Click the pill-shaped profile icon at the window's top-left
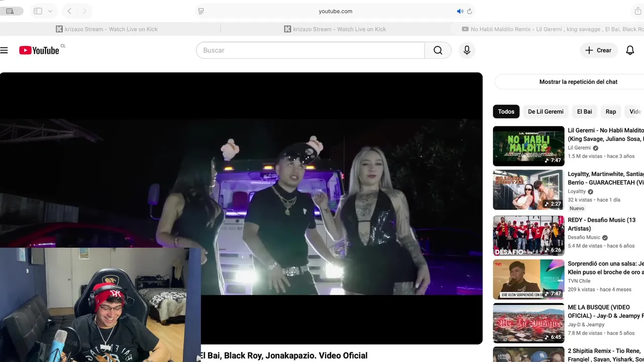Image resolution: width=644 pixels, height=362 pixels. pyautogui.click(x=10, y=11)
